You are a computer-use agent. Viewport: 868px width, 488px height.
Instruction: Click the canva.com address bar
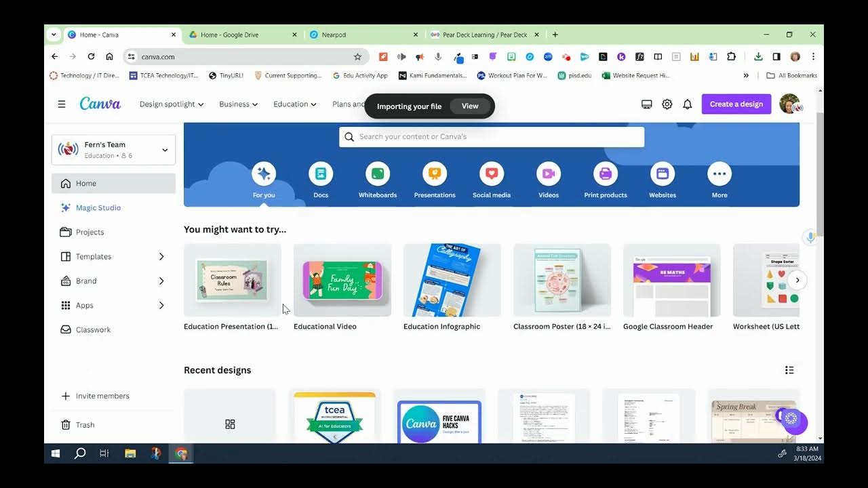247,57
